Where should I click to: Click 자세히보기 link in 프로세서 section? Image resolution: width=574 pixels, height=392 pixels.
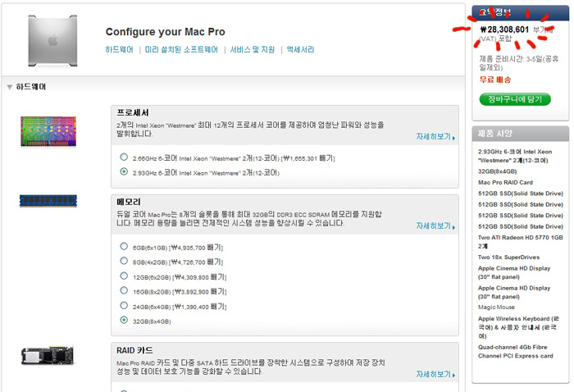(435, 136)
